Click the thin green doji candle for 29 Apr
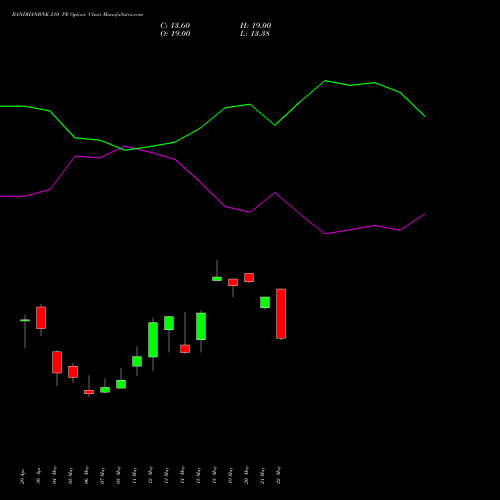This screenshot has height=500, width=500. [25, 320]
